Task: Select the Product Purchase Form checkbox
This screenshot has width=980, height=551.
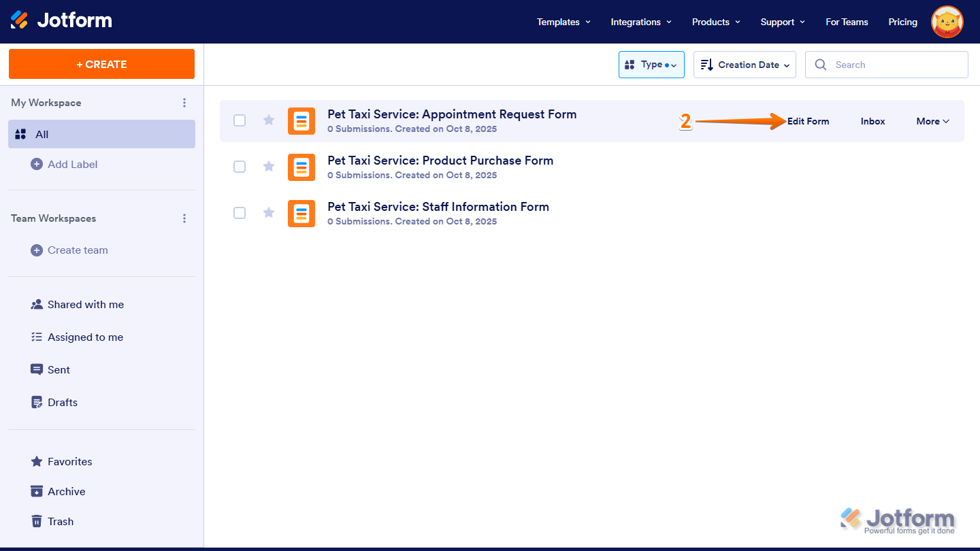Action: click(240, 166)
